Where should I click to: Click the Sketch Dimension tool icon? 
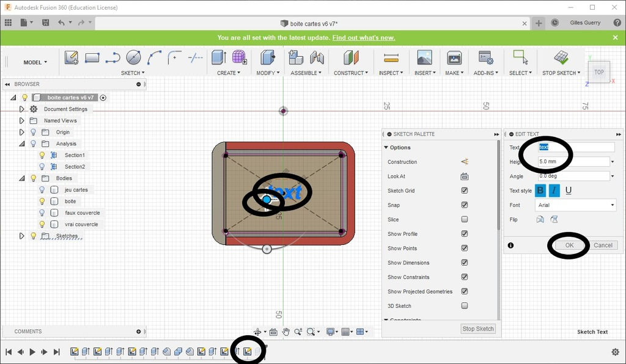pos(196,58)
